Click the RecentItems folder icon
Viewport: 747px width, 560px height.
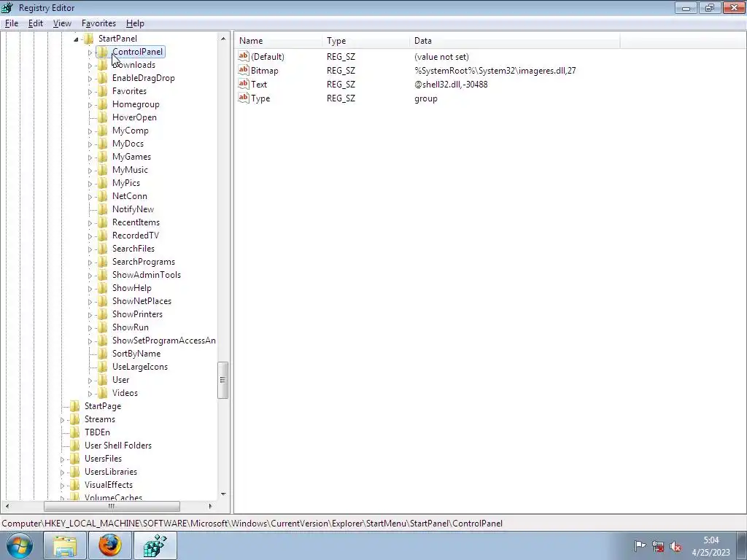[x=102, y=222]
